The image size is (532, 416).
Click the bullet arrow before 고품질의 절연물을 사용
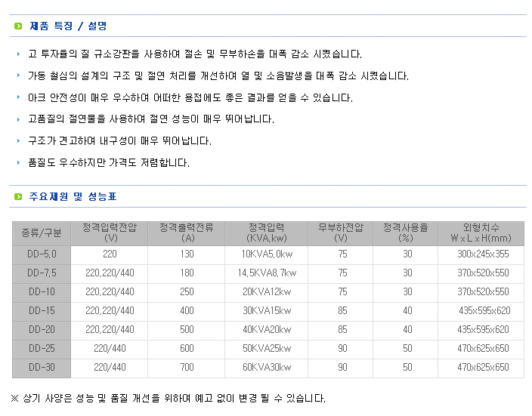click(x=19, y=119)
